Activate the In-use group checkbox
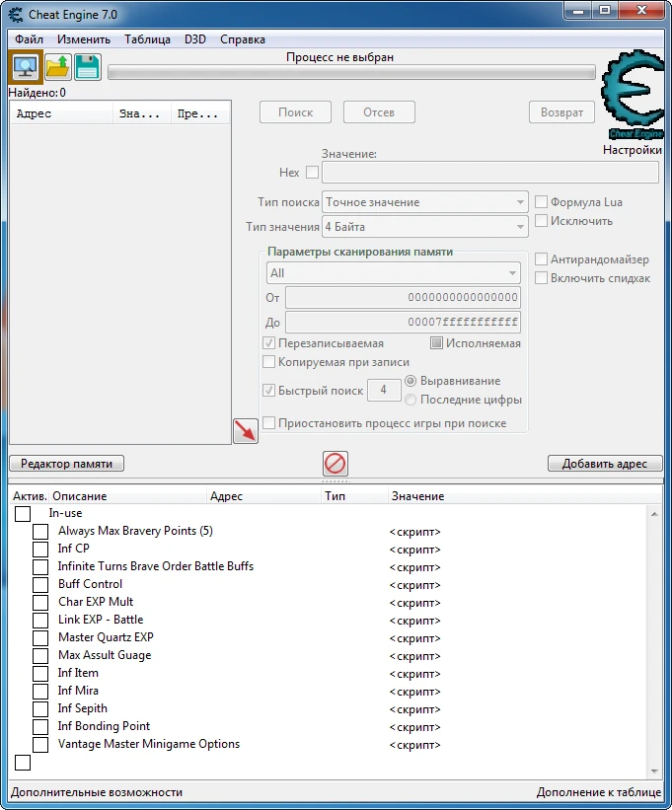This screenshot has height=810, width=672. point(23,513)
